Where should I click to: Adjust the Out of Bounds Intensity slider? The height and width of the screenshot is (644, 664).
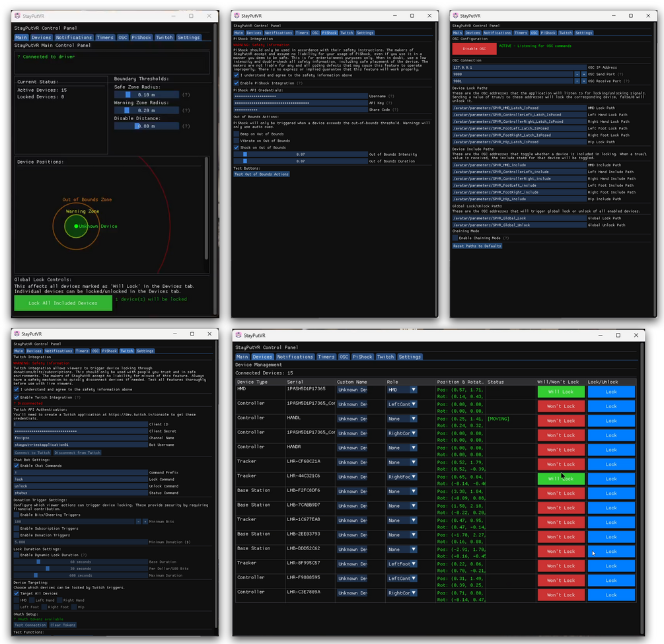pyautogui.click(x=301, y=155)
